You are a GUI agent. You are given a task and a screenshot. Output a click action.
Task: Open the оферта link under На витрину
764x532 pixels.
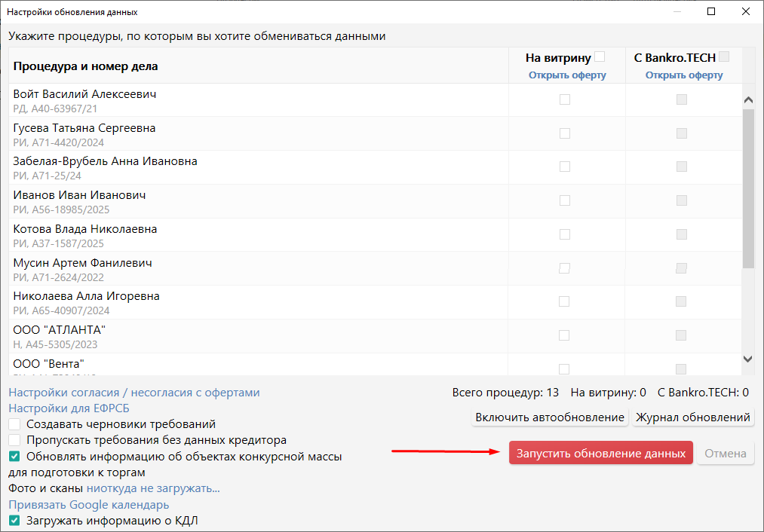(566, 75)
